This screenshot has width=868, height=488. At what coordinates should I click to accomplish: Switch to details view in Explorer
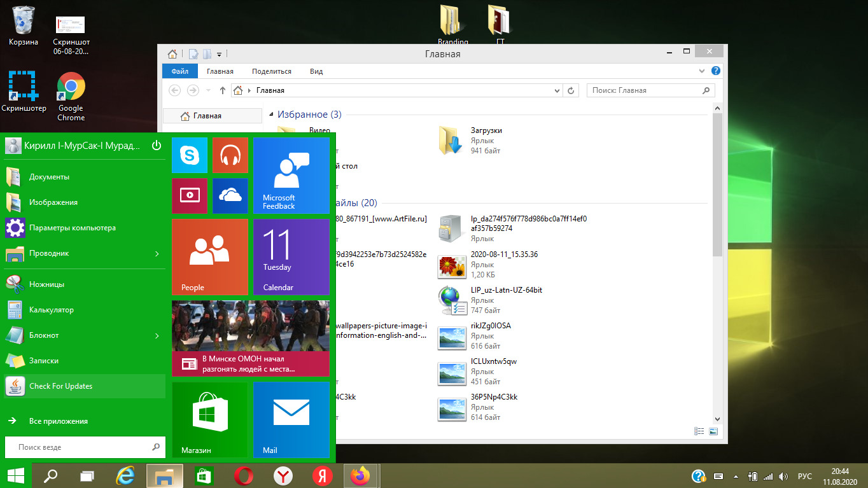[x=699, y=431]
